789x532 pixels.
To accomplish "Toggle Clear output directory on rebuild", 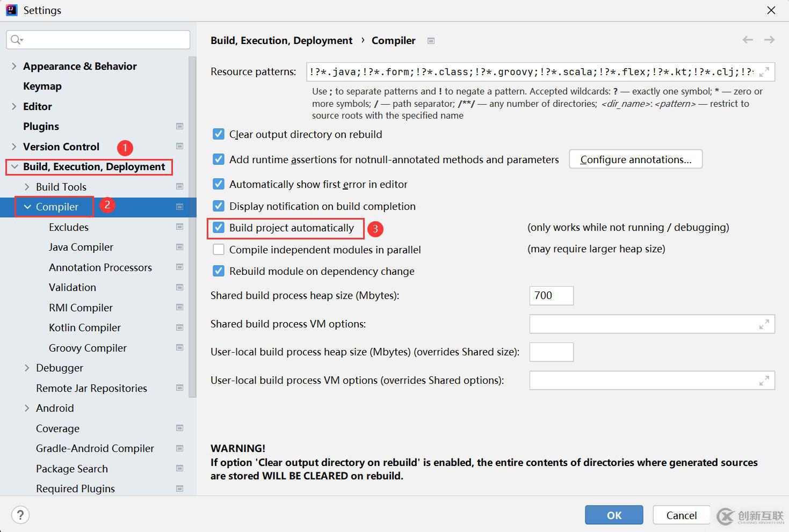I will [x=219, y=134].
